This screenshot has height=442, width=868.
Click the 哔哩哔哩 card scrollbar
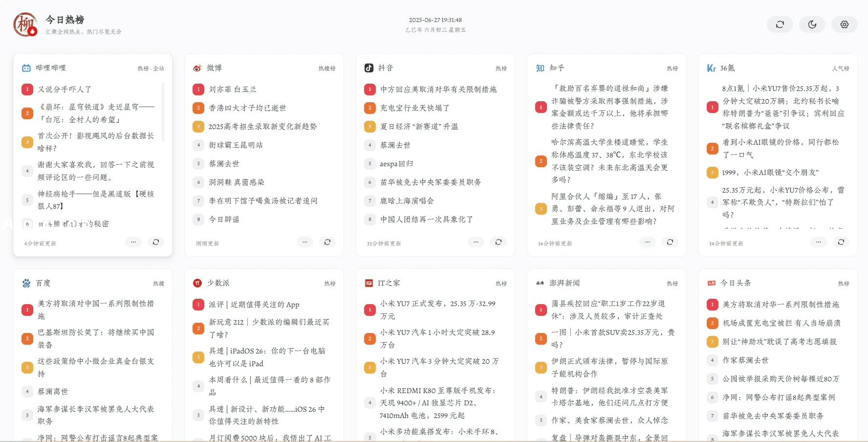point(163,112)
